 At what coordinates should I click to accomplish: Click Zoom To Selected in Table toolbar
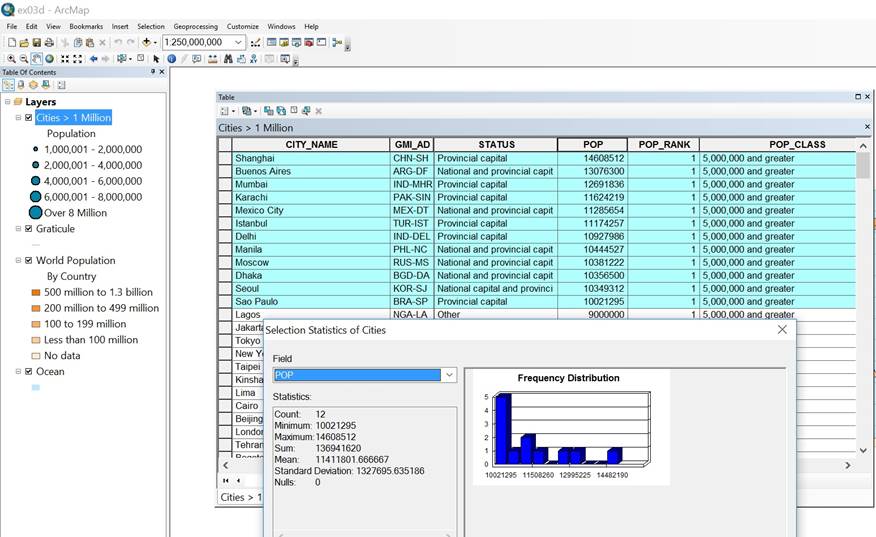coord(306,111)
